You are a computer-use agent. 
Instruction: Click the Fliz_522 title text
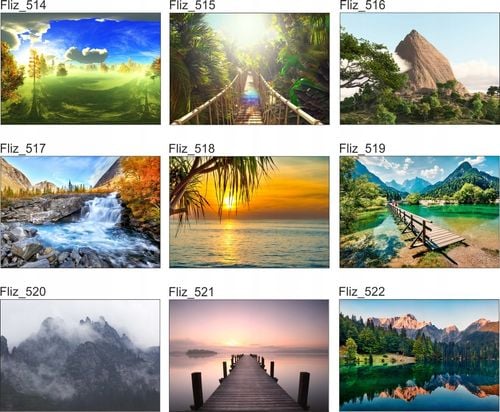(x=362, y=292)
